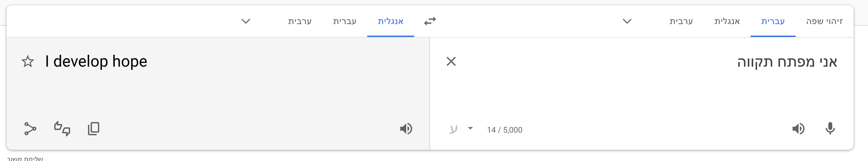
Task: Expand more target languages list
Action: click(x=246, y=21)
